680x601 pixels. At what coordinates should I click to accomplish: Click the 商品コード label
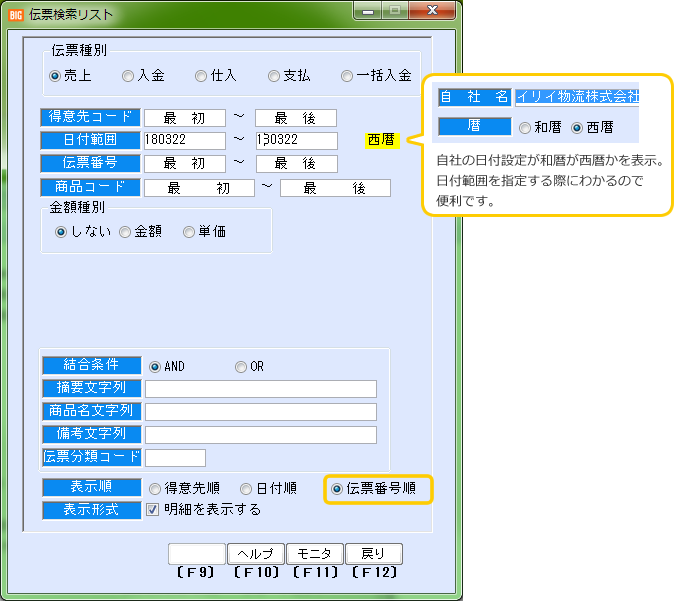(90, 187)
